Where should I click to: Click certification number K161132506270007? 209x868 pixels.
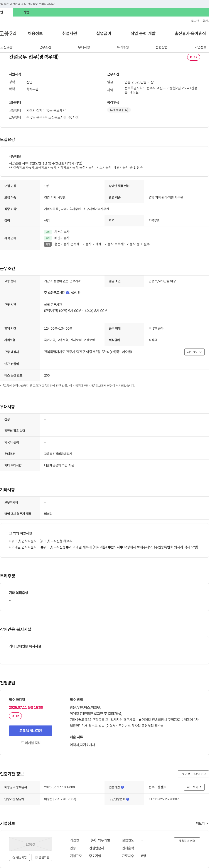(x=163, y=799)
